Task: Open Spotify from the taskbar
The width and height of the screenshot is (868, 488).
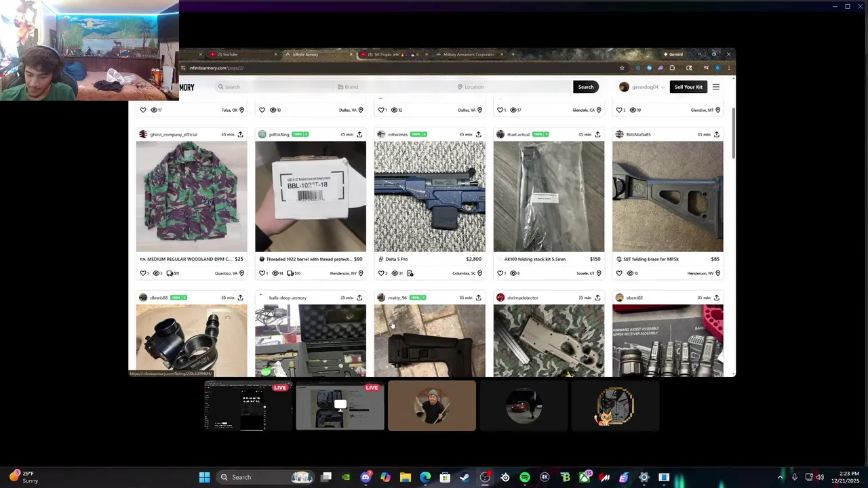Action: (x=525, y=477)
